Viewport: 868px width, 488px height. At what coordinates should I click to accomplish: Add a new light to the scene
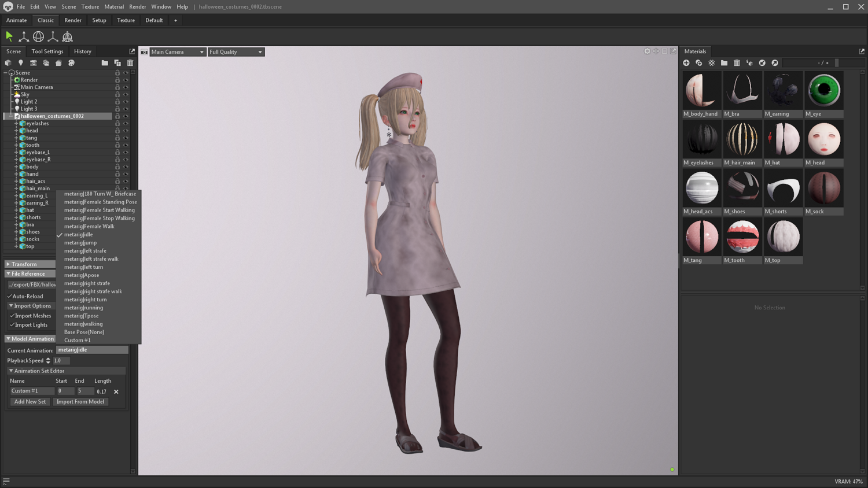click(21, 63)
